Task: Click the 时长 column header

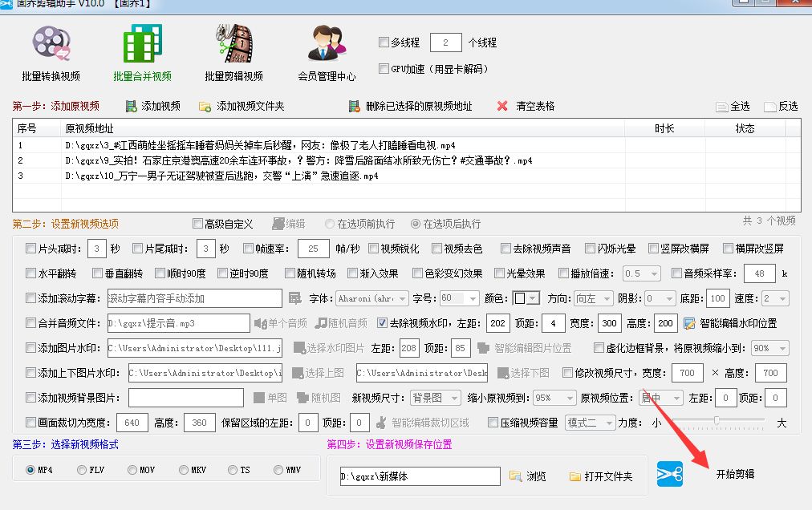Action: 664,127
